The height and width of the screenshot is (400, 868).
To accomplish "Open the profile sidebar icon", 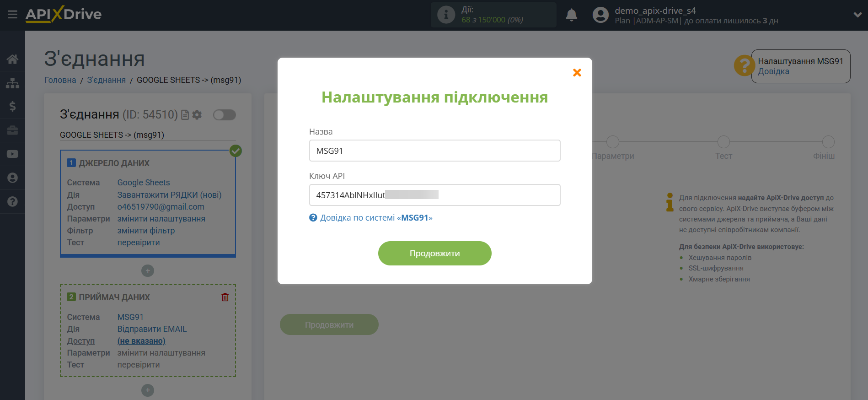I will coord(12,178).
